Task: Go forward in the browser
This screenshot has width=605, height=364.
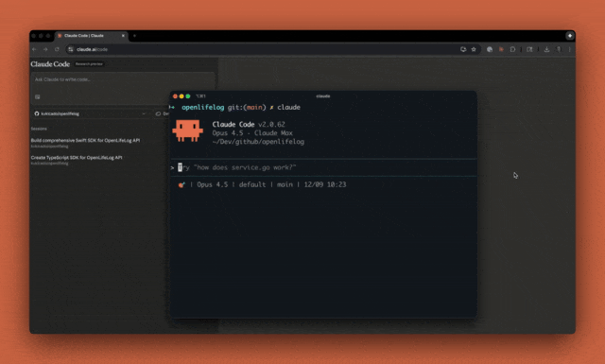Action: coord(45,49)
